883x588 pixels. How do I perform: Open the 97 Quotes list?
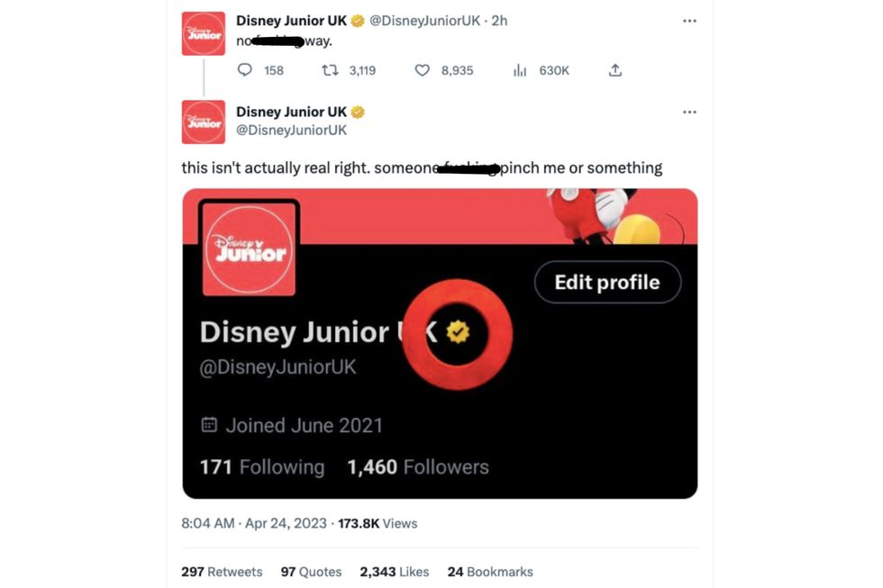click(311, 572)
